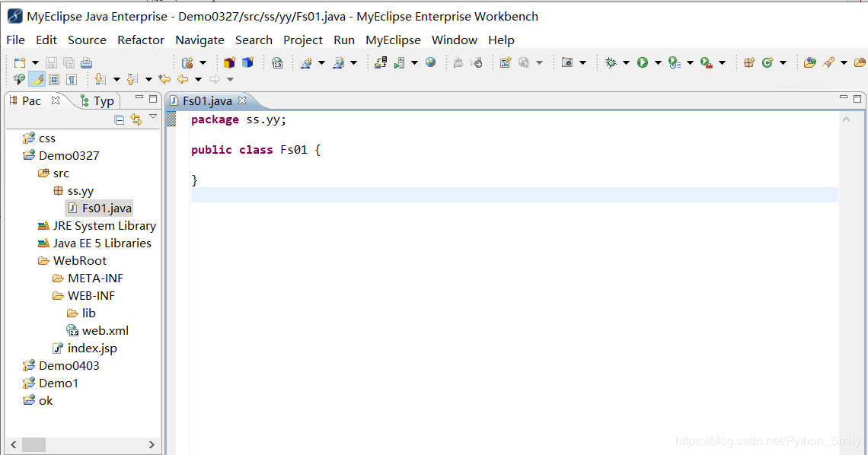Screen dimensions: 868x455
Task: Open the Search menu
Action: 254,40
